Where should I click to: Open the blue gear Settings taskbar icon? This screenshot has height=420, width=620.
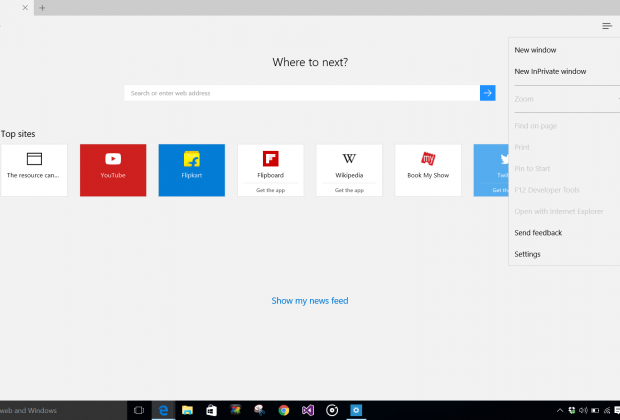[x=356, y=411]
